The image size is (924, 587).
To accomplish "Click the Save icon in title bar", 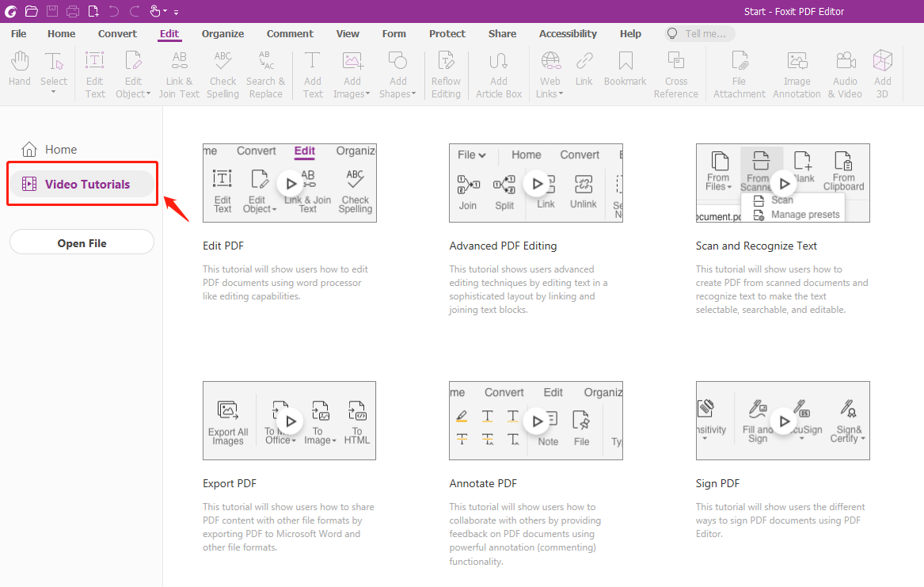I will pos(52,11).
